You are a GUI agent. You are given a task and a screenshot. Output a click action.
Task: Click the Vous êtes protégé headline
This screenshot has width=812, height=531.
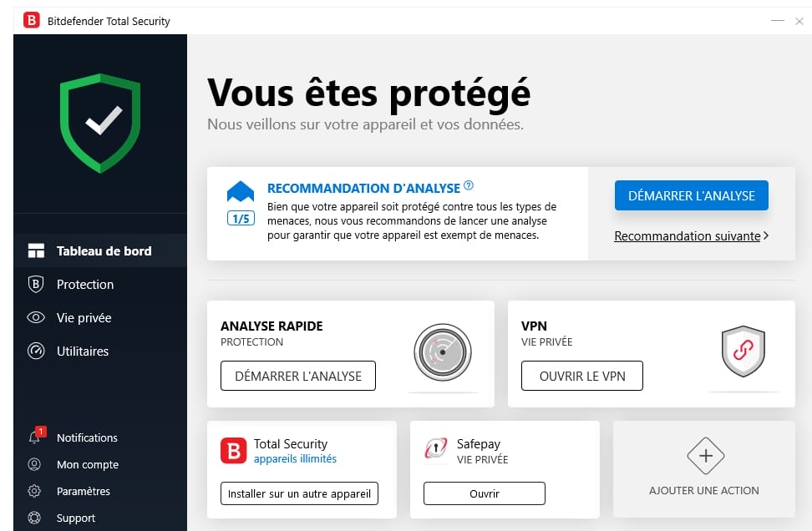[x=368, y=94]
